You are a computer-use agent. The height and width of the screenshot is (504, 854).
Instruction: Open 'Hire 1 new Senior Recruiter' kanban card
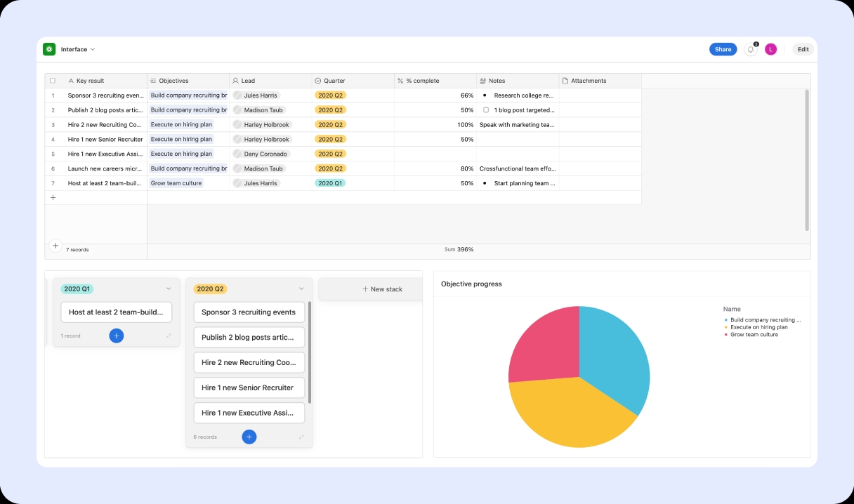(249, 388)
